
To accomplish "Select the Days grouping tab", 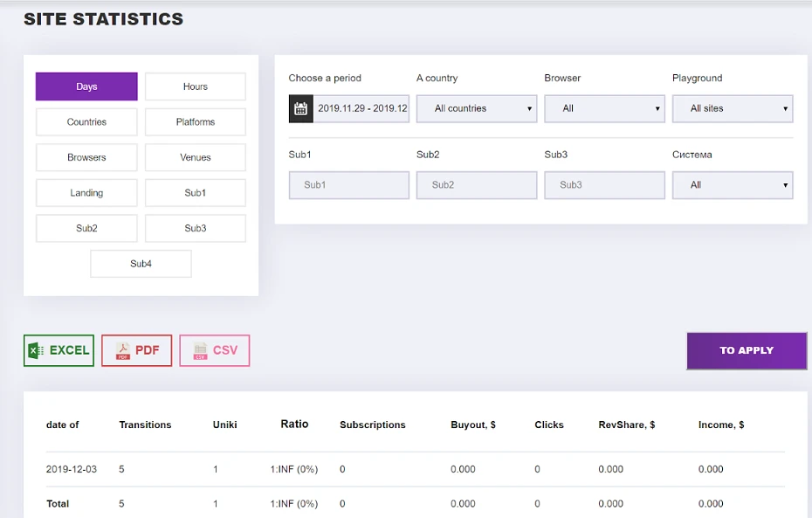I will click(86, 86).
